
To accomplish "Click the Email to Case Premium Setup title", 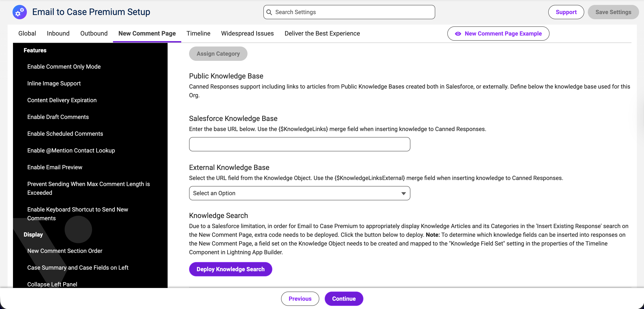I will (x=91, y=12).
